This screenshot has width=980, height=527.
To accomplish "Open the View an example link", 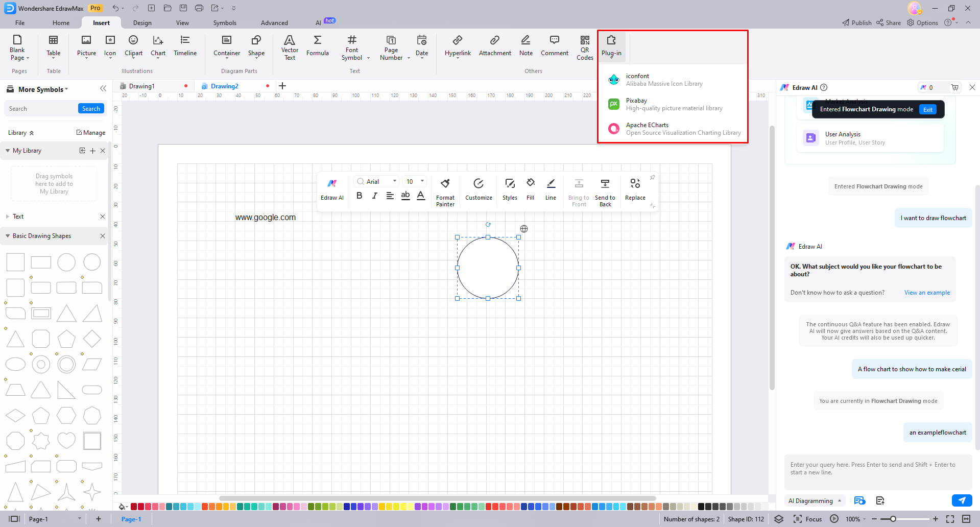I will 927,293.
